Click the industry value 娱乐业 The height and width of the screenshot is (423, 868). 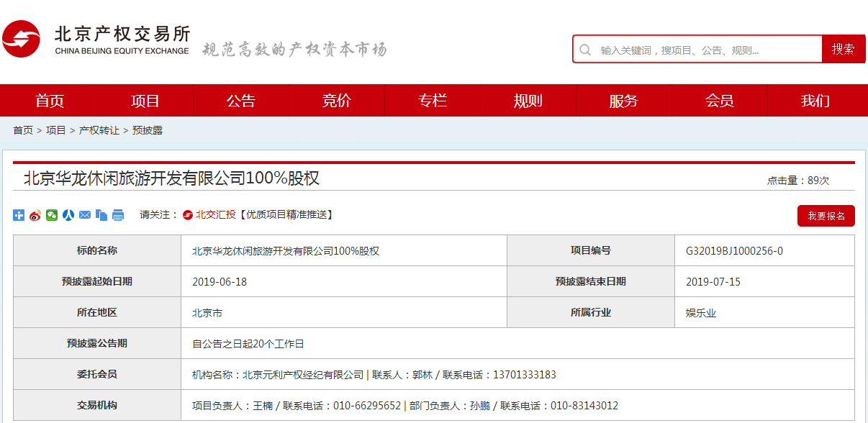[701, 313]
